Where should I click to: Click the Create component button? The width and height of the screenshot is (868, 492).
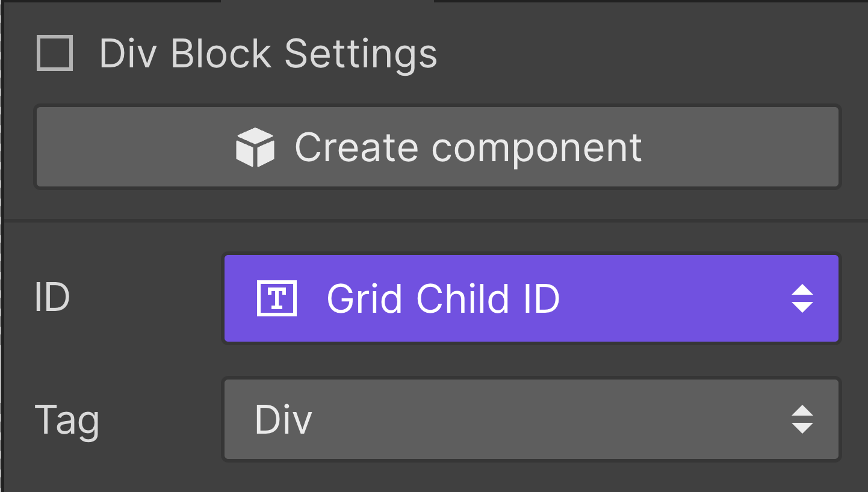point(438,147)
